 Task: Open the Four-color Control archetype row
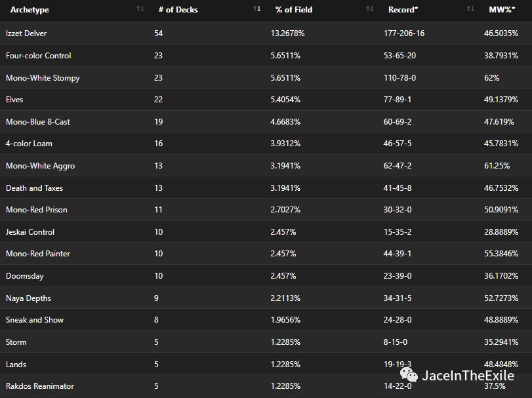click(38, 56)
